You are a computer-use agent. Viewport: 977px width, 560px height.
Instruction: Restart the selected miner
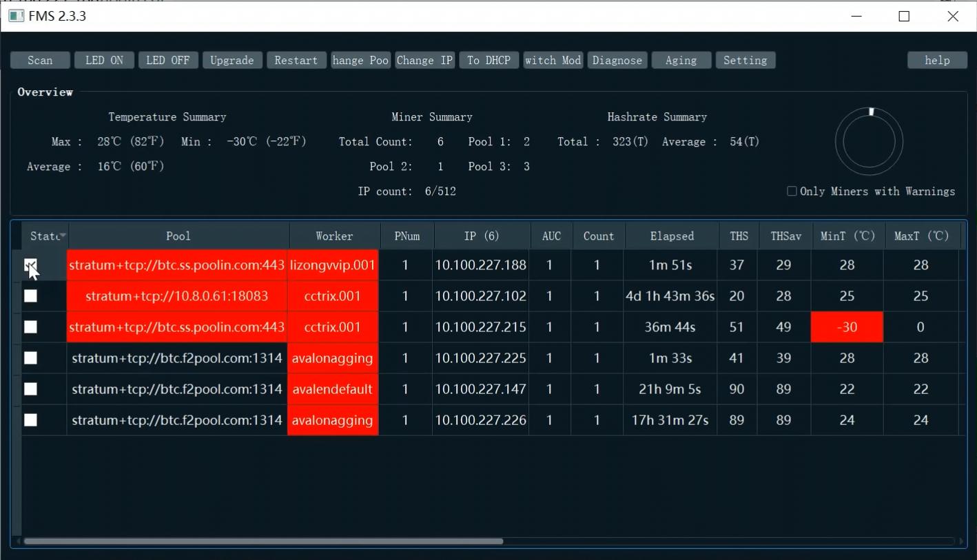(x=296, y=60)
